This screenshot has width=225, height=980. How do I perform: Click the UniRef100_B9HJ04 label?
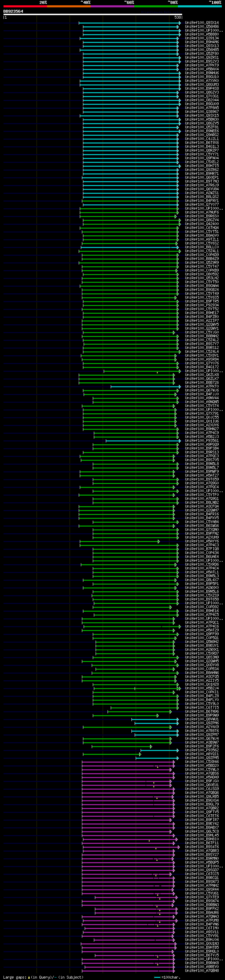202,939
